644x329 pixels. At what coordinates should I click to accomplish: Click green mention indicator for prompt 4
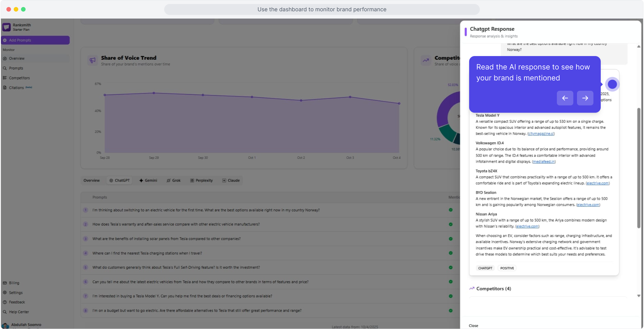pyautogui.click(x=451, y=253)
